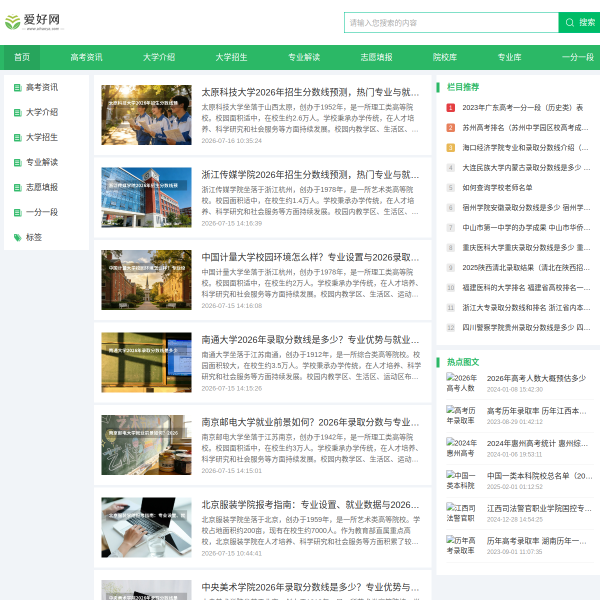
Task: Click rank 2 badge beside 苏州高考排名
Action: (x=450, y=127)
